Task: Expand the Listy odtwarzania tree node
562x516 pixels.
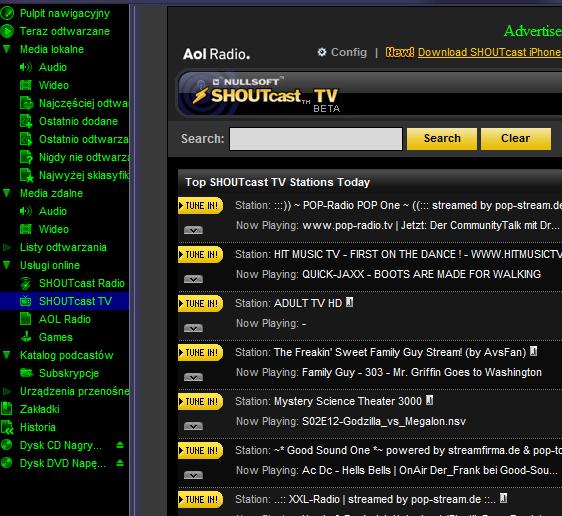Action: click(x=6, y=247)
